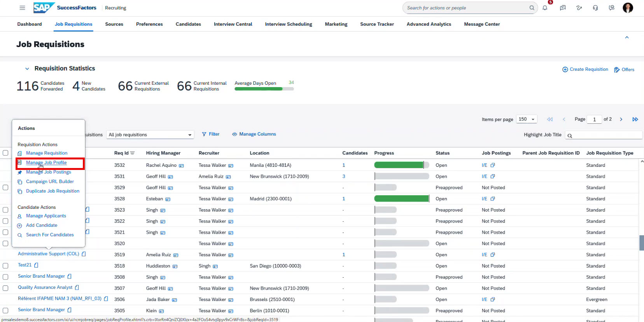644x322 pixels.
Task: Select Manage Job Profile from Actions menu
Action: click(46, 163)
